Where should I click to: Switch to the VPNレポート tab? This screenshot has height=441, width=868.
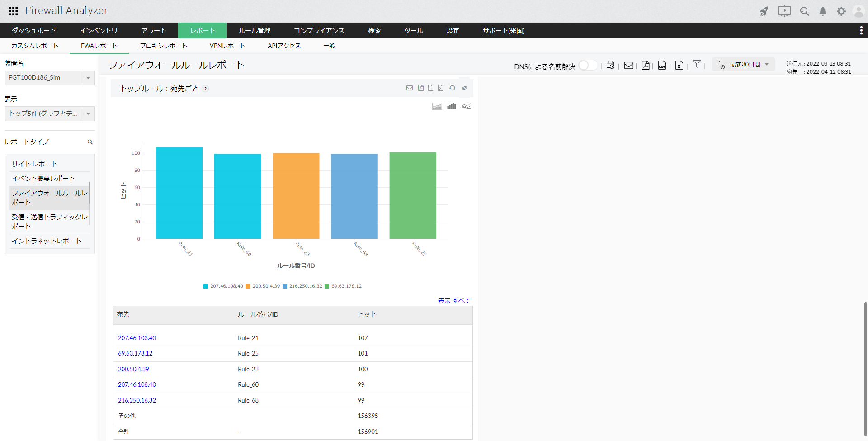point(227,46)
